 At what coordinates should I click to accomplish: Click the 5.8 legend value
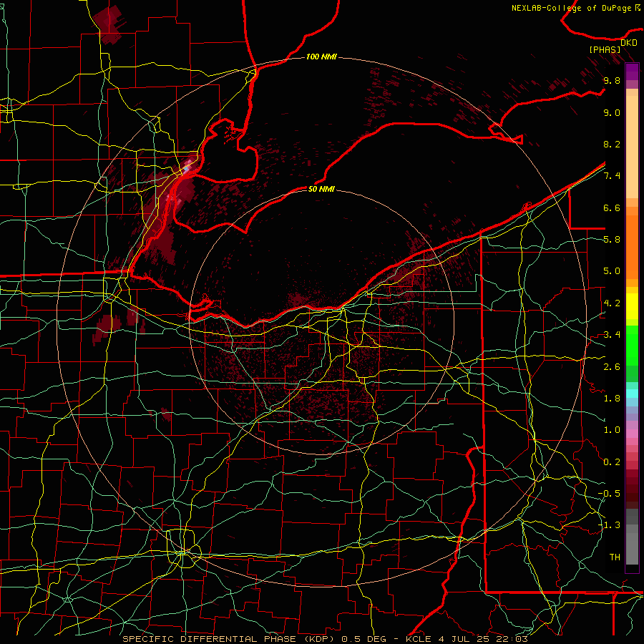(612, 240)
